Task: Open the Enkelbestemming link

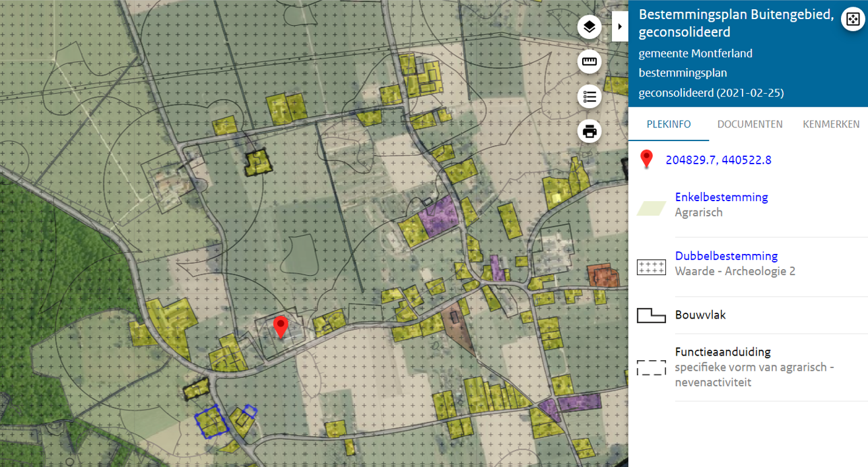Action: click(721, 197)
